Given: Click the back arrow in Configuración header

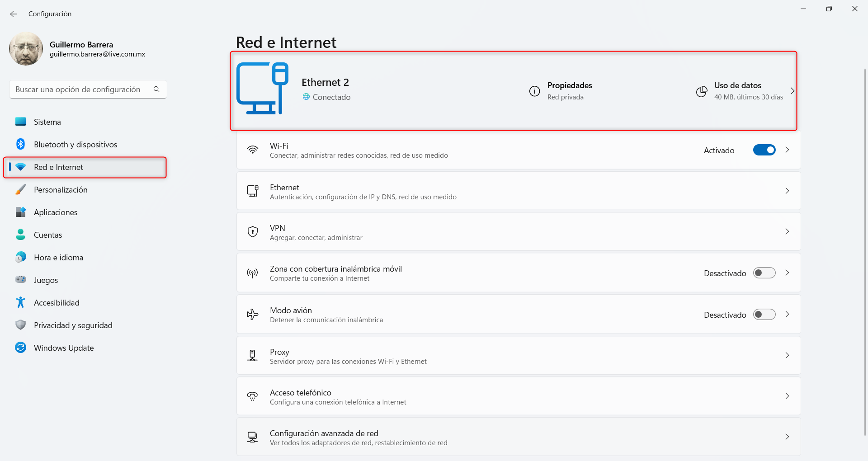Looking at the screenshot, I should (x=14, y=14).
